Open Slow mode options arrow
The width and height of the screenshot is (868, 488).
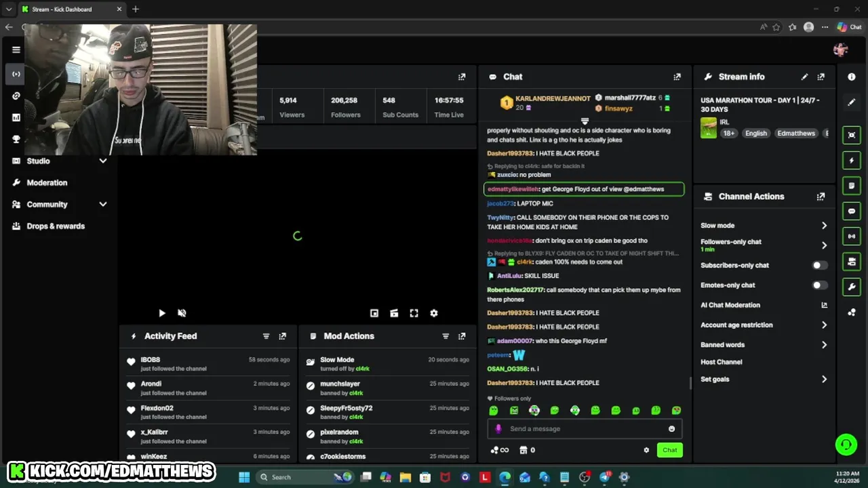click(824, 226)
